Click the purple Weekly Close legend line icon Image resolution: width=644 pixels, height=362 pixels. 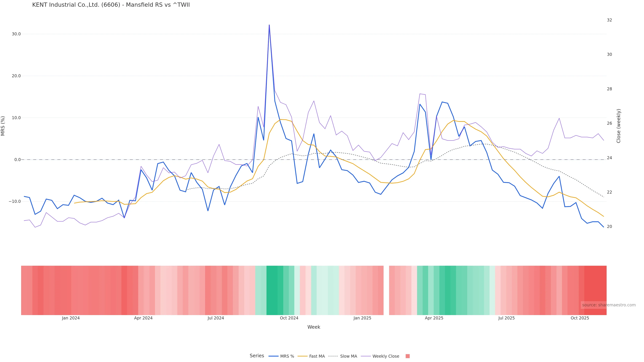(x=366, y=356)
